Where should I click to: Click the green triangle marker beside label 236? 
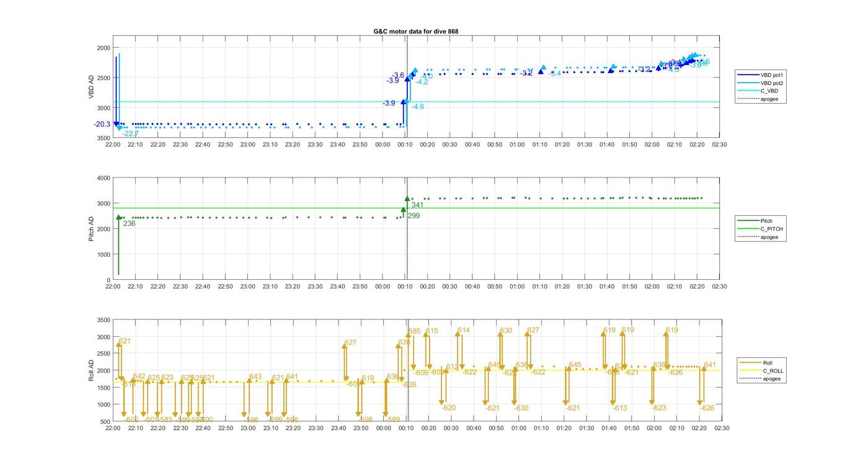118,217
